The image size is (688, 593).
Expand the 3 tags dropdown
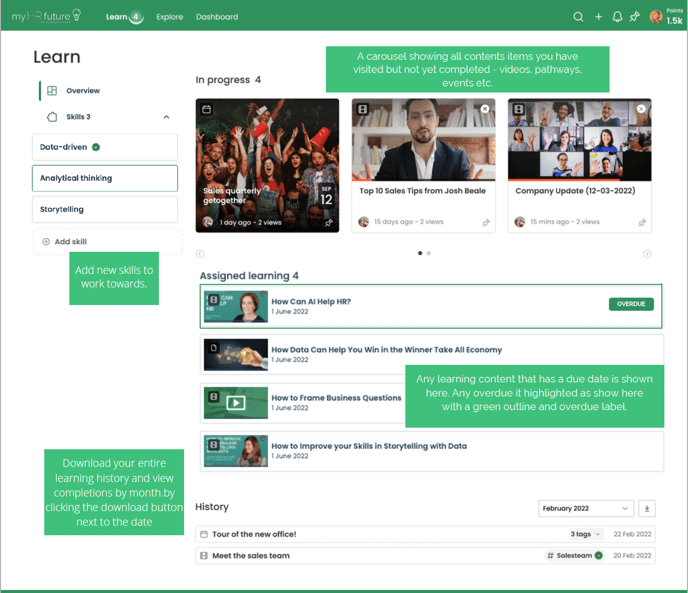coord(585,534)
